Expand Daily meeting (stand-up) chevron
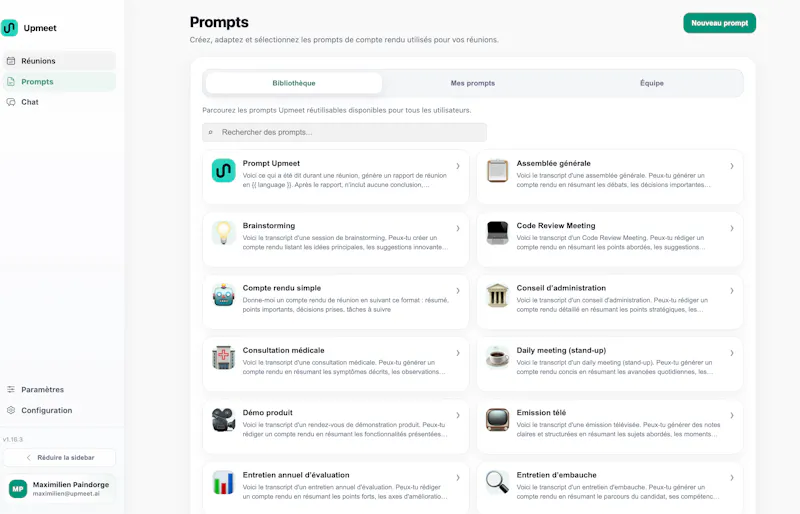Screen dimensions: 800x514 [732, 353]
